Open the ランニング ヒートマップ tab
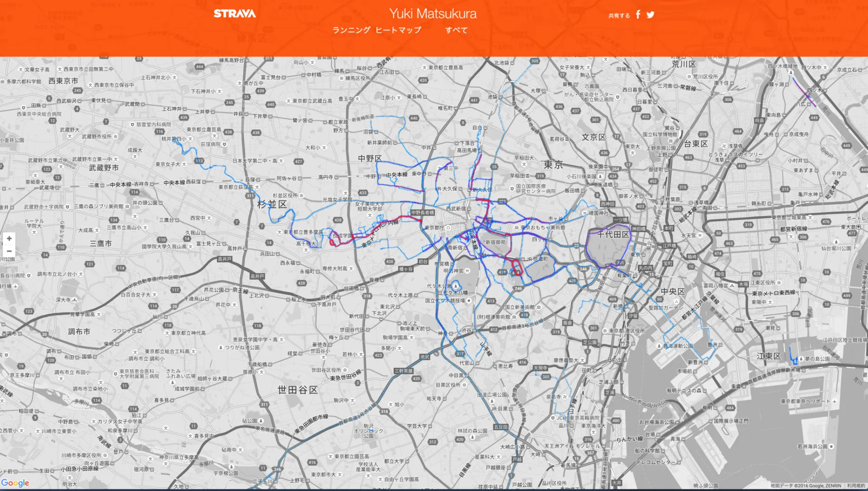The height and width of the screenshot is (491, 868). tap(377, 29)
